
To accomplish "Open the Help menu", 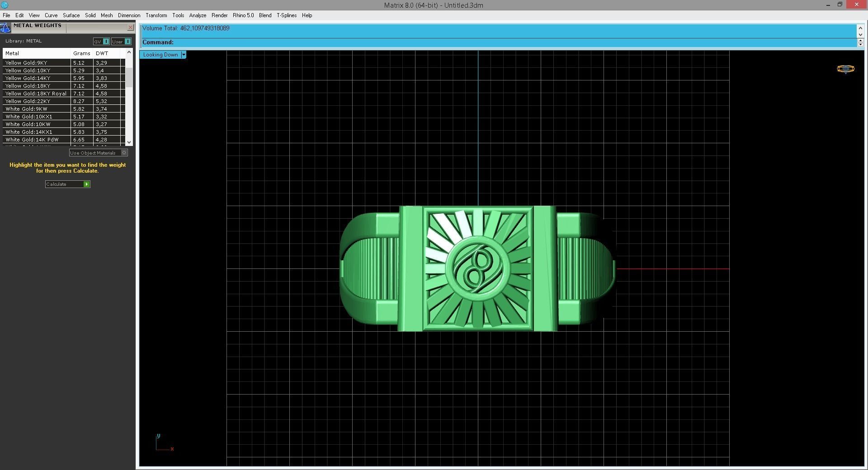I will (x=307, y=15).
